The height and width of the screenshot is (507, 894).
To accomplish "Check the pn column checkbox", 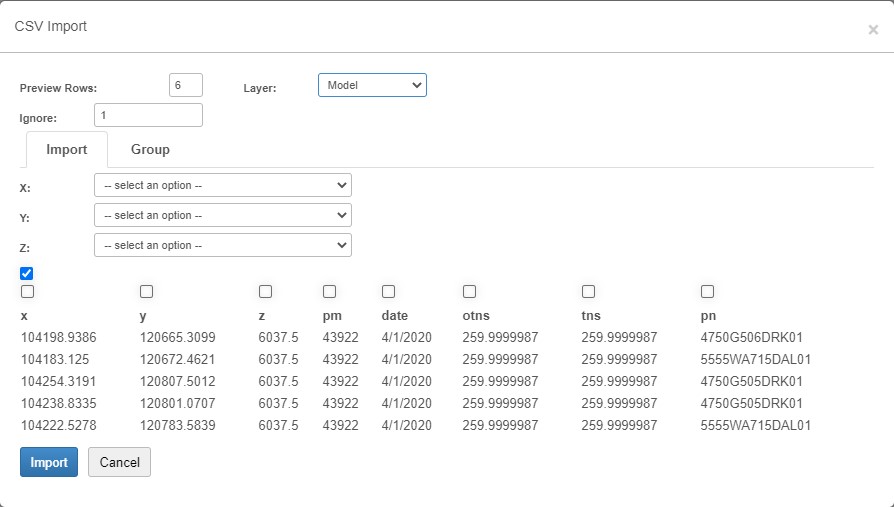I will pos(707,292).
